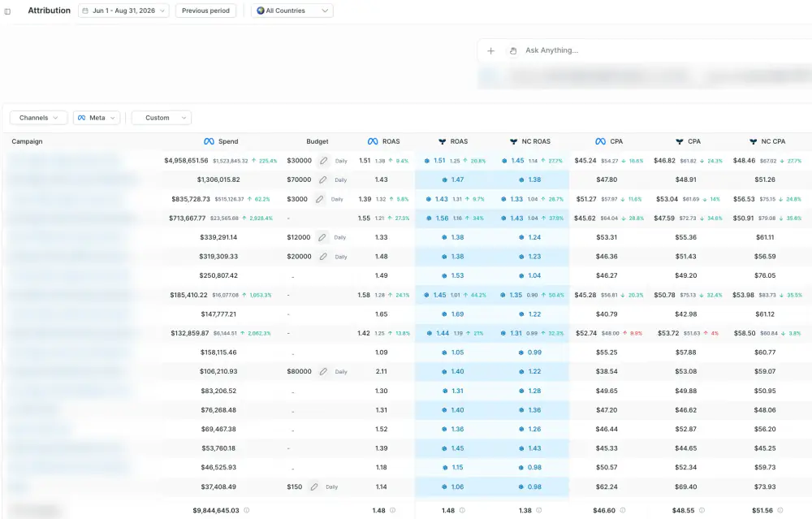Image resolution: width=812 pixels, height=519 pixels.
Task: Toggle the sidebar panel icon
Action: [7, 11]
